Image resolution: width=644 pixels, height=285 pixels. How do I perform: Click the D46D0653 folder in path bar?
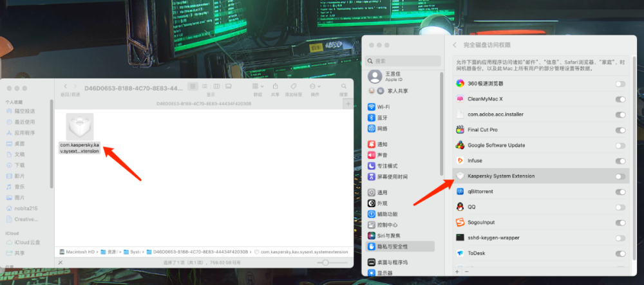tap(198, 252)
